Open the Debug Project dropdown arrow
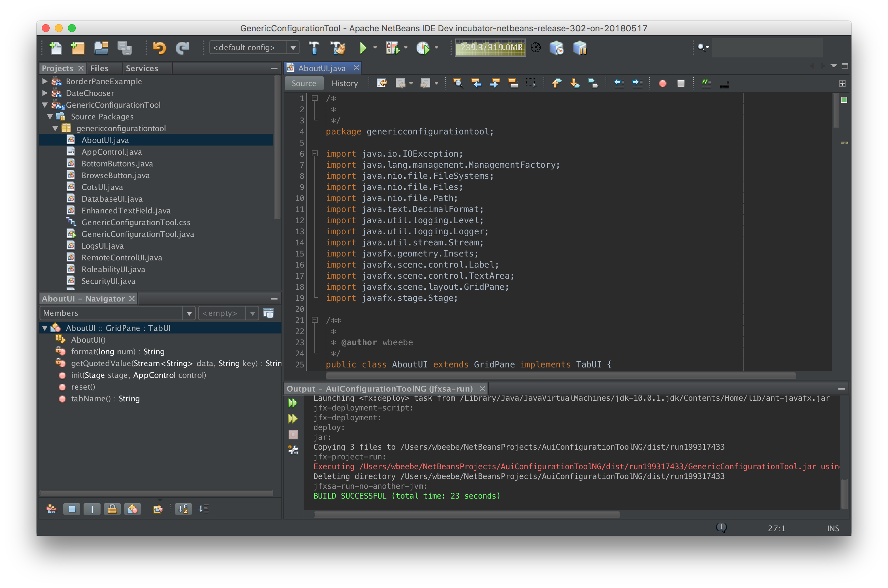Viewport: 888px width, 588px height. [406, 48]
